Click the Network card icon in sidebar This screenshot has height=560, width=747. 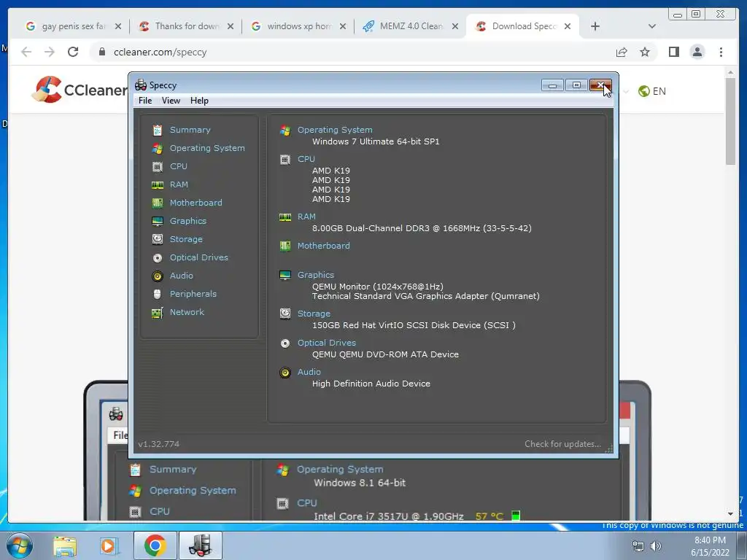click(158, 313)
